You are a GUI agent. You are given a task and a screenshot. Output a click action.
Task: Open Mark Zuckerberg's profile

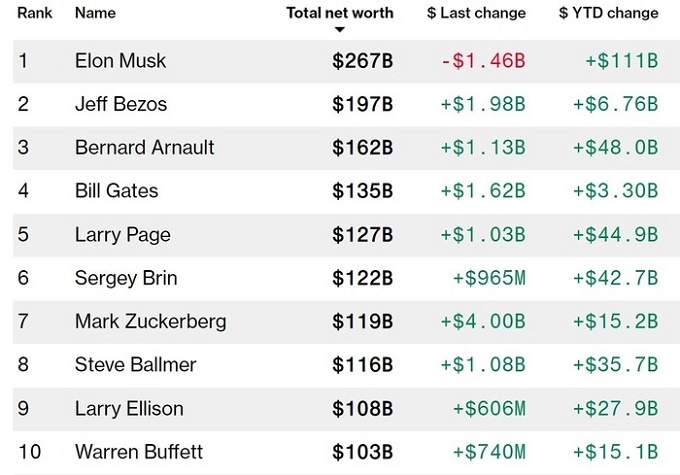(150, 322)
